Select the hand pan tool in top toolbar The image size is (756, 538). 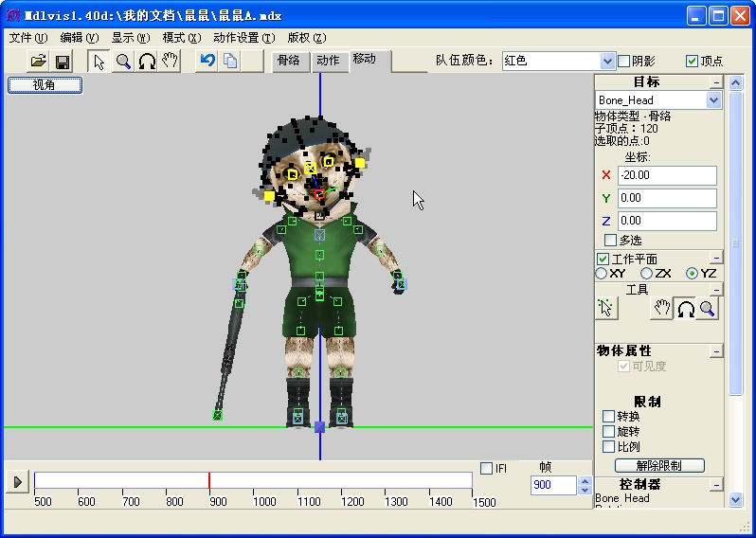point(170,62)
